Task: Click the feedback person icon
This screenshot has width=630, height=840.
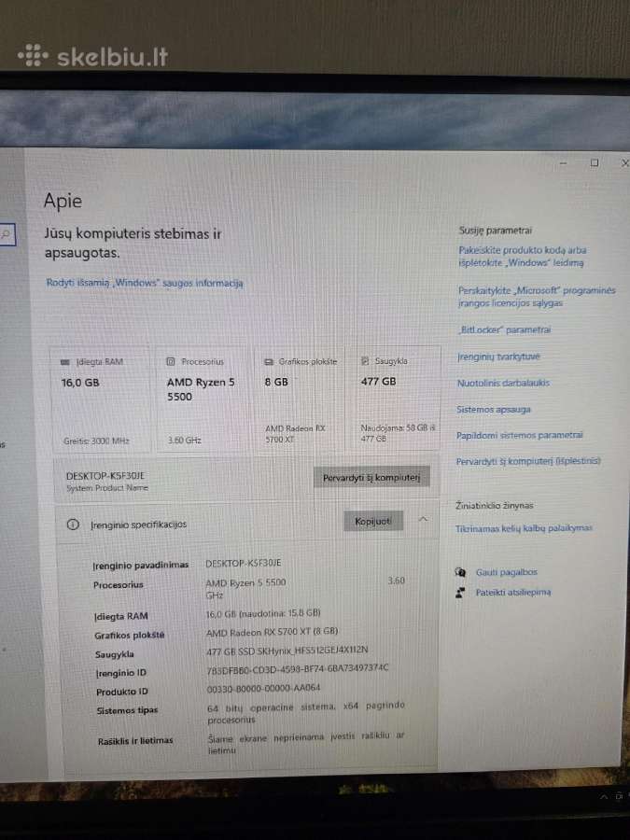Action: pos(460,593)
